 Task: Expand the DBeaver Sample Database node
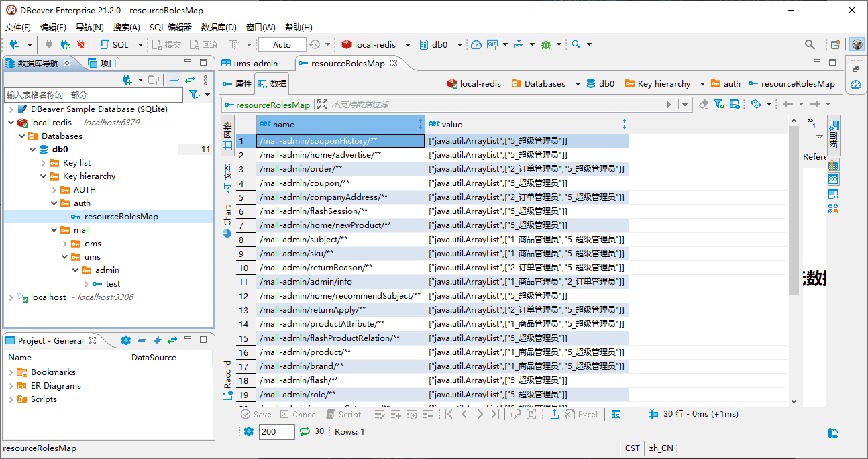[11, 109]
